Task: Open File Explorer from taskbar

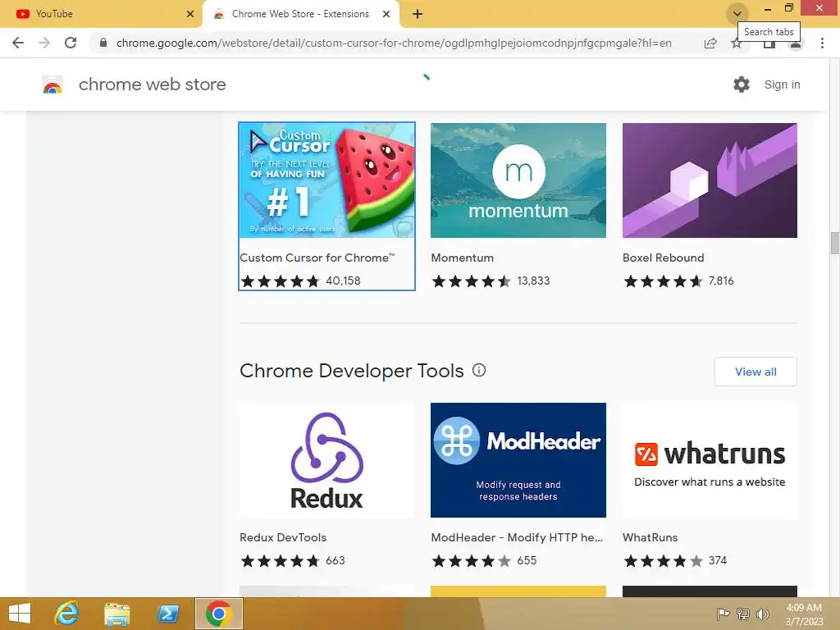Action: 117,614
